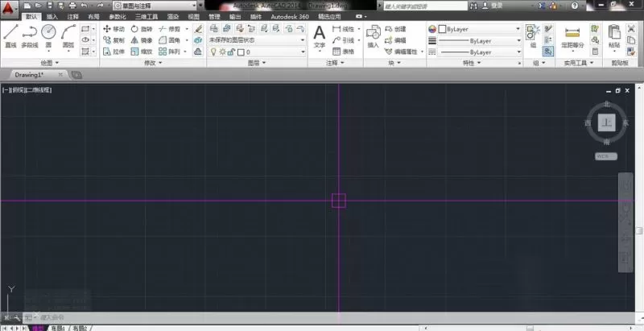The width and height of the screenshot is (644, 331).
Task: Activate the Rotate (旋转) command
Action: [142, 29]
